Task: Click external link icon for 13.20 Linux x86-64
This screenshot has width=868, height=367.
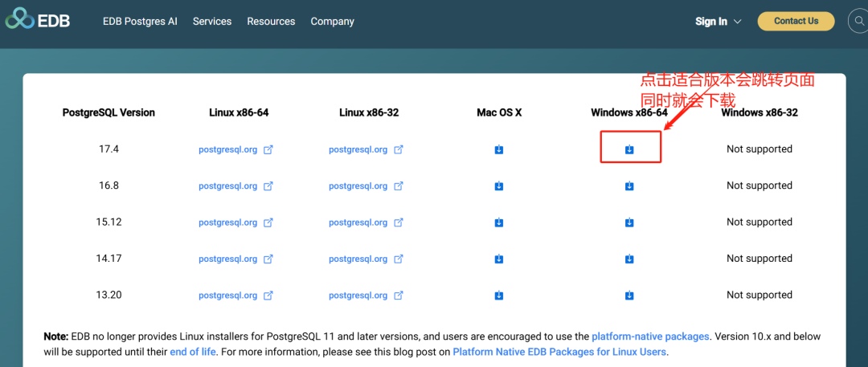Action: [x=268, y=296]
